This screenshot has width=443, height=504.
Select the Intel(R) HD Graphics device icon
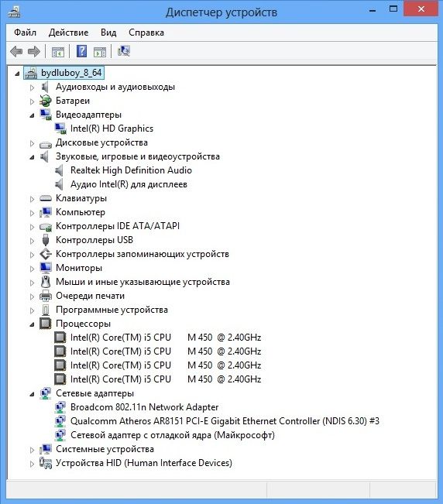(x=60, y=129)
